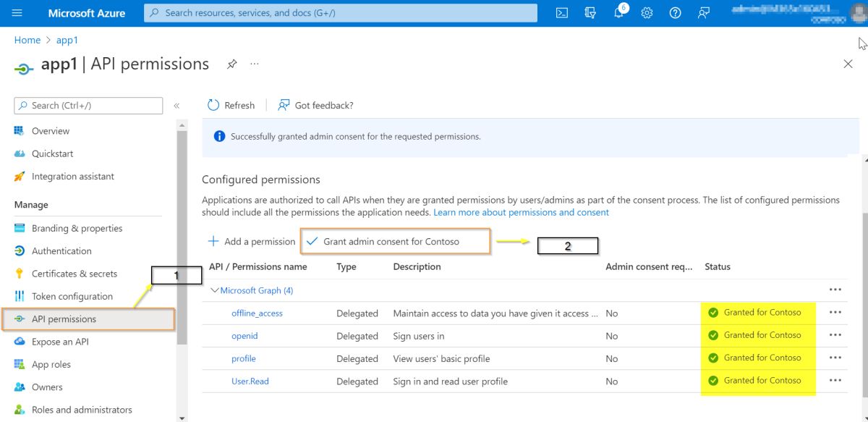Go to app1 breadcrumb
This screenshot has width=868, height=422.
pos(67,41)
